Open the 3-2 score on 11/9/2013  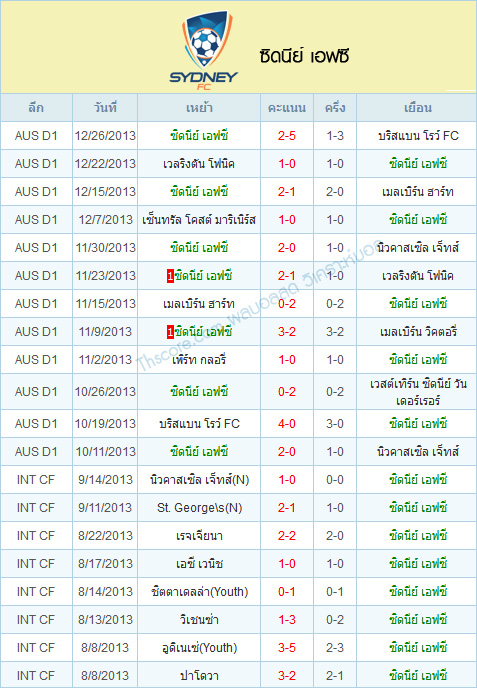(x=287, y=332)
